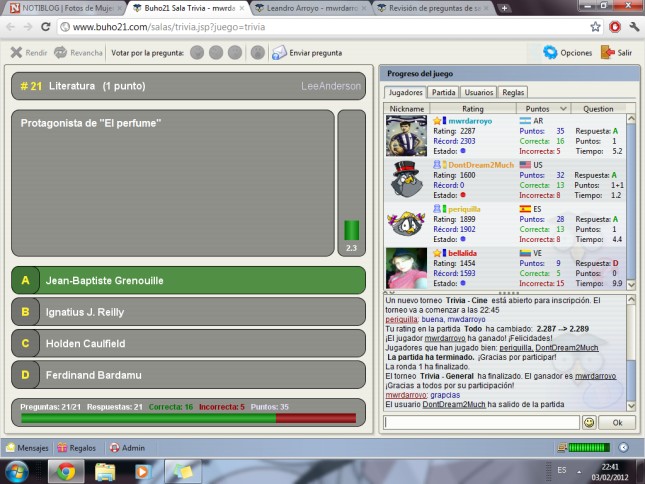Open Mensajes in bottom bar
This screenshot has width=645, height=484.
point(12,448)
